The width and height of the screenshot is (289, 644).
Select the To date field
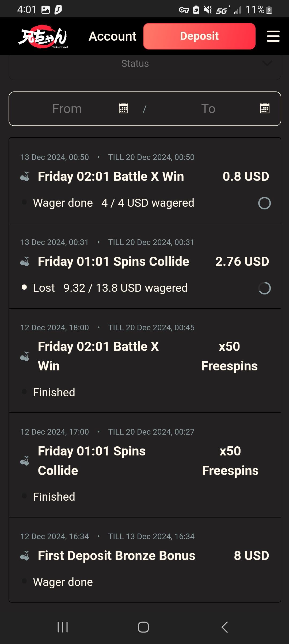pos(208,109)
